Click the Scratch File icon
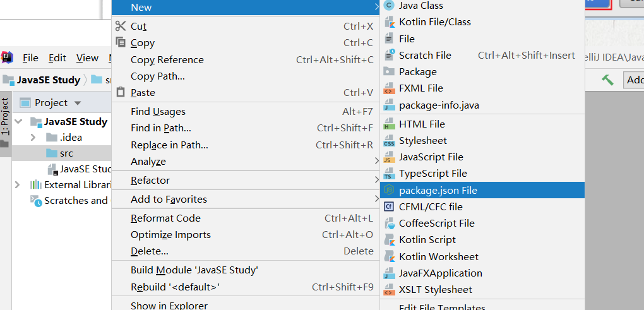 (x=388, y=55)
